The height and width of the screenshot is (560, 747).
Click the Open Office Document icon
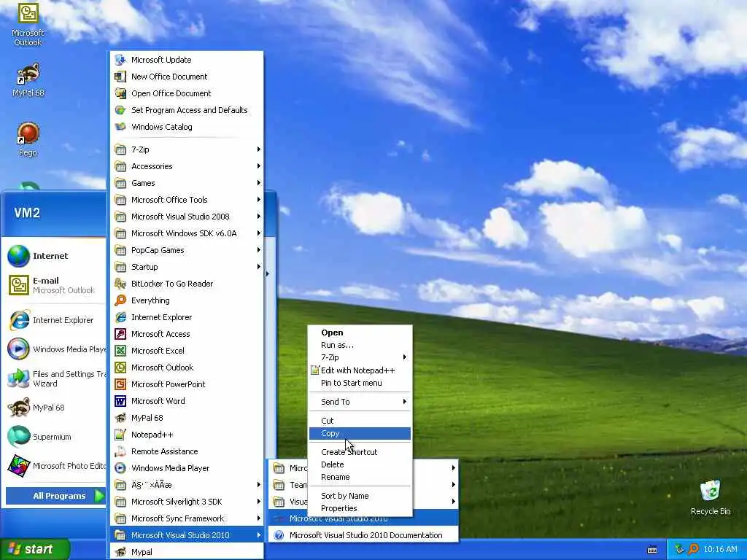(120, 93)
